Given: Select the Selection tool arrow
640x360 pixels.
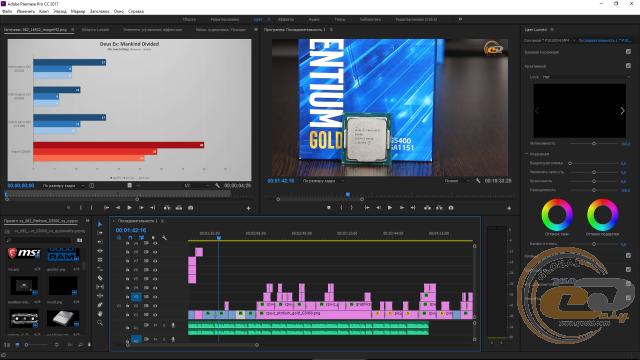Looking at the screenshot, I should click(100, 224).
